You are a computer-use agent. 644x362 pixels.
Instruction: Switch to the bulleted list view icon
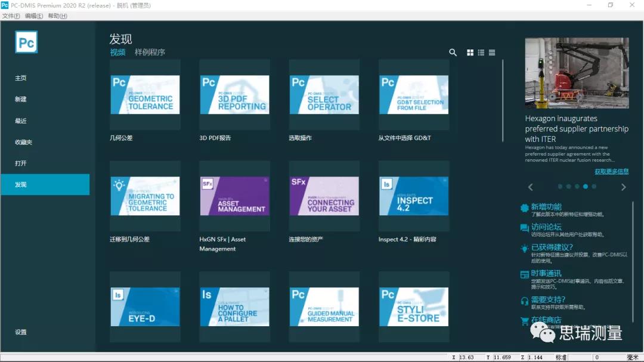pyautogui.click(x=481, y=52)
